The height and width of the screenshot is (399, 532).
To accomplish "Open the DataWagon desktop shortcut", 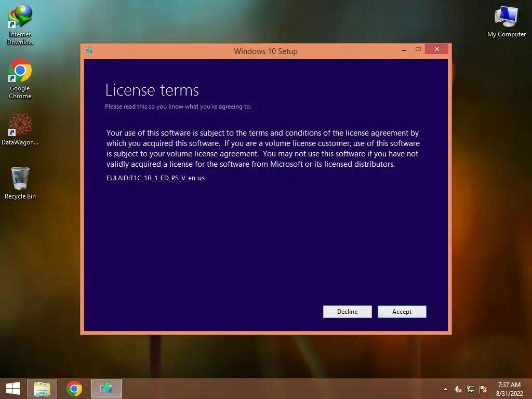I will (x=20, y=129).
